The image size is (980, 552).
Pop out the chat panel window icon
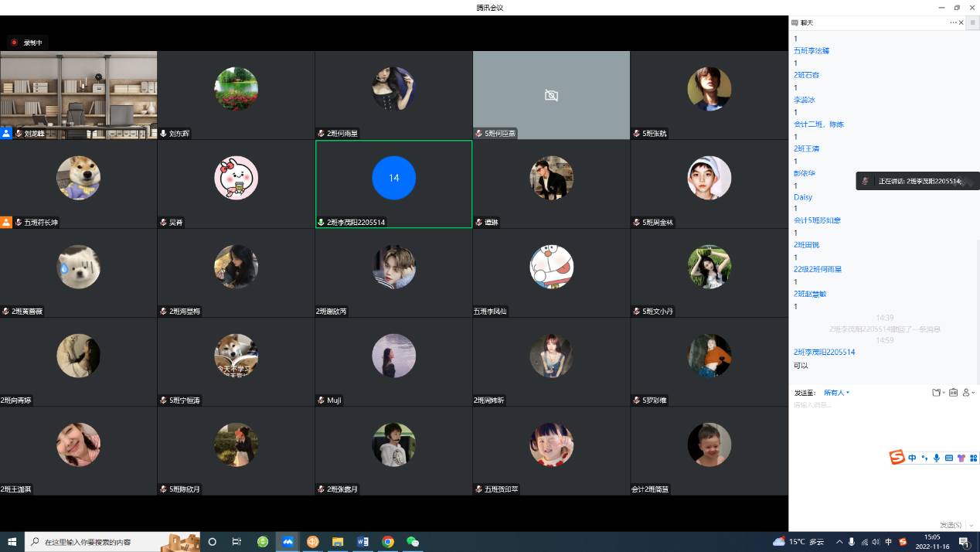tap(973, 22)
